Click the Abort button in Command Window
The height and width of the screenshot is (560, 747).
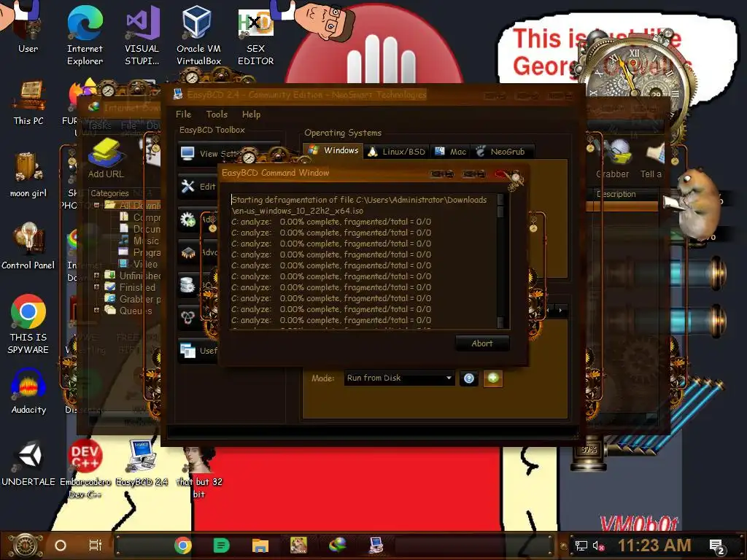click(482, 343)
